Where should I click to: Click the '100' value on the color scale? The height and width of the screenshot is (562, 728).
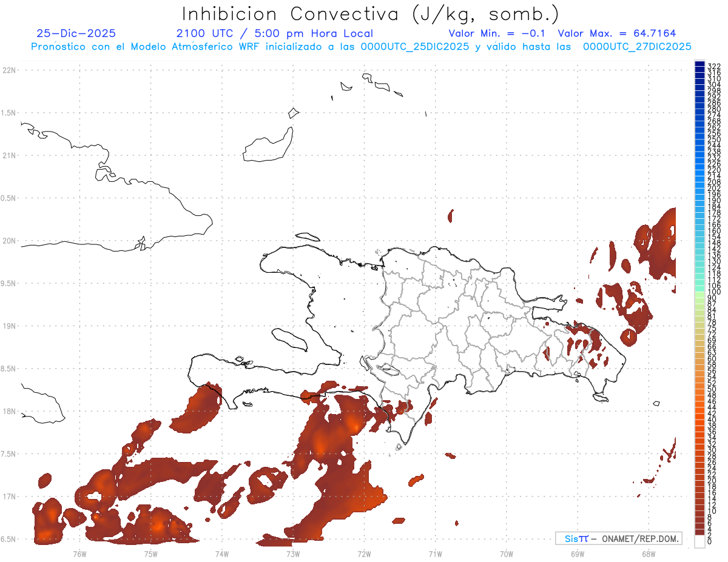(x=714, y=292)
